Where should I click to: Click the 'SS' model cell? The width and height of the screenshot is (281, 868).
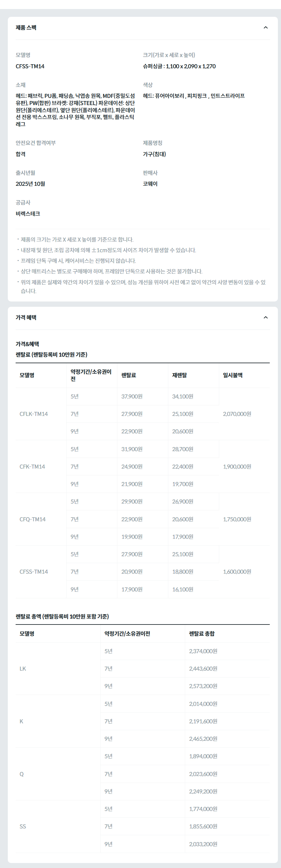click(22, 826)
